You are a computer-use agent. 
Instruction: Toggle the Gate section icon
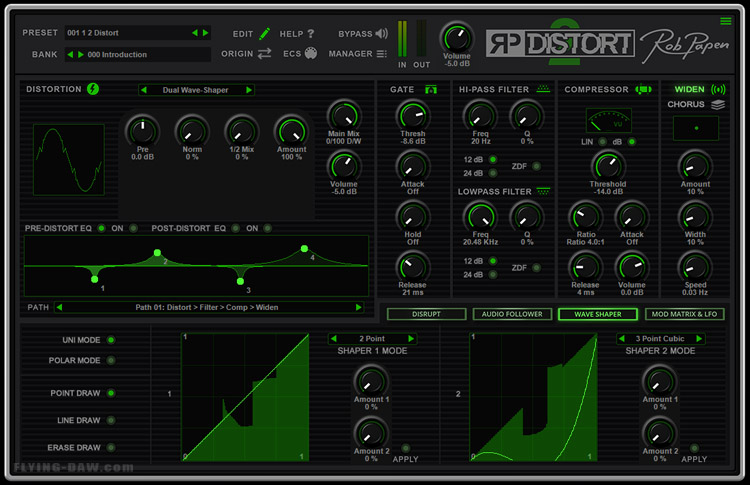(431, 89)
